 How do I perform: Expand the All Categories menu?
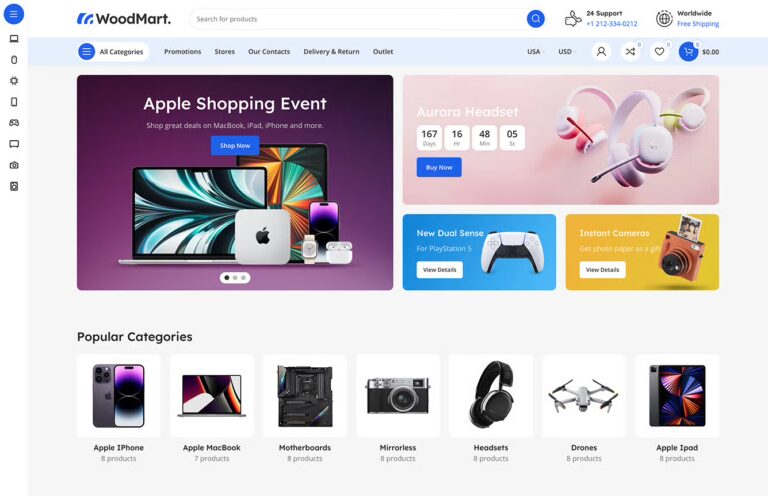pos(113,51)
